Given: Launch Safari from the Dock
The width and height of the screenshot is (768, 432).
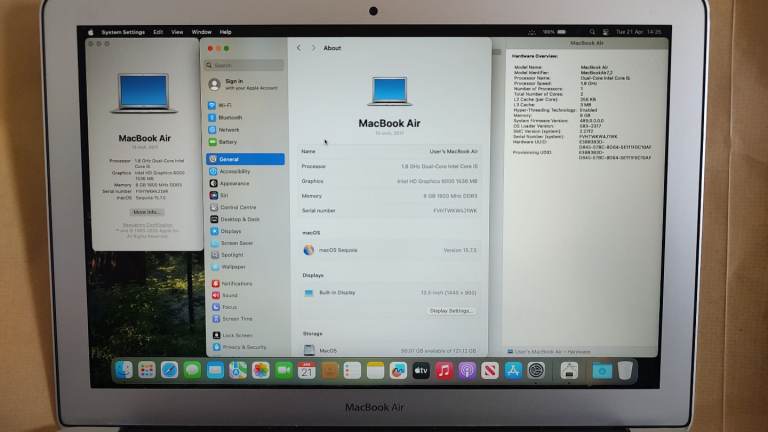Looking at the screenshot, I should 169,370.
